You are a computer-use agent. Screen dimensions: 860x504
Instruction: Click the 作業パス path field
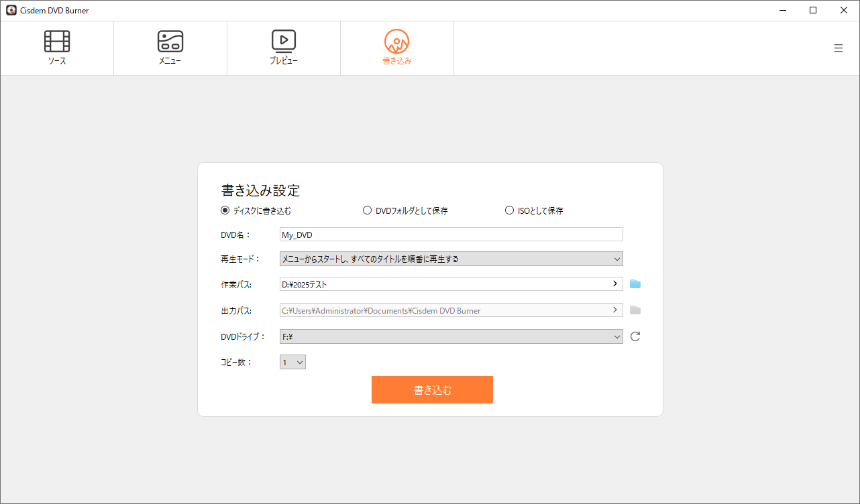click(443, 284)
